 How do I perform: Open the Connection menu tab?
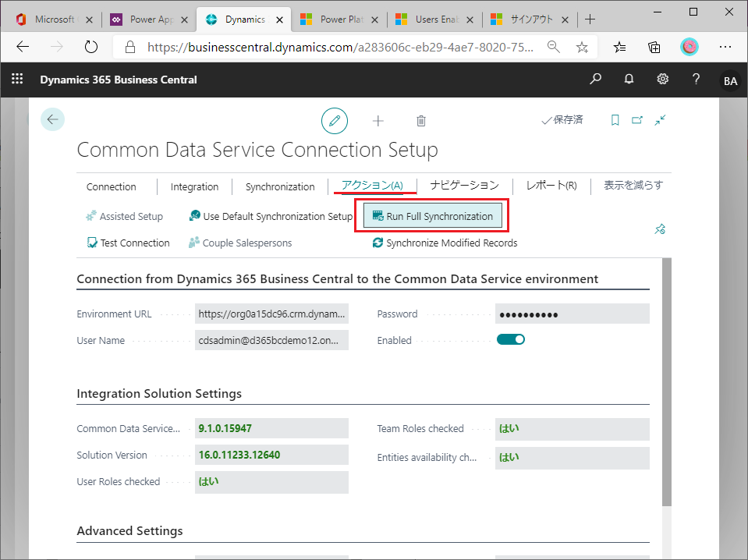(x=112, y=187)
